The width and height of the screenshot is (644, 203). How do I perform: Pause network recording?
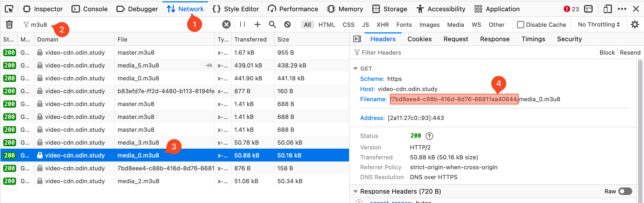243,25
